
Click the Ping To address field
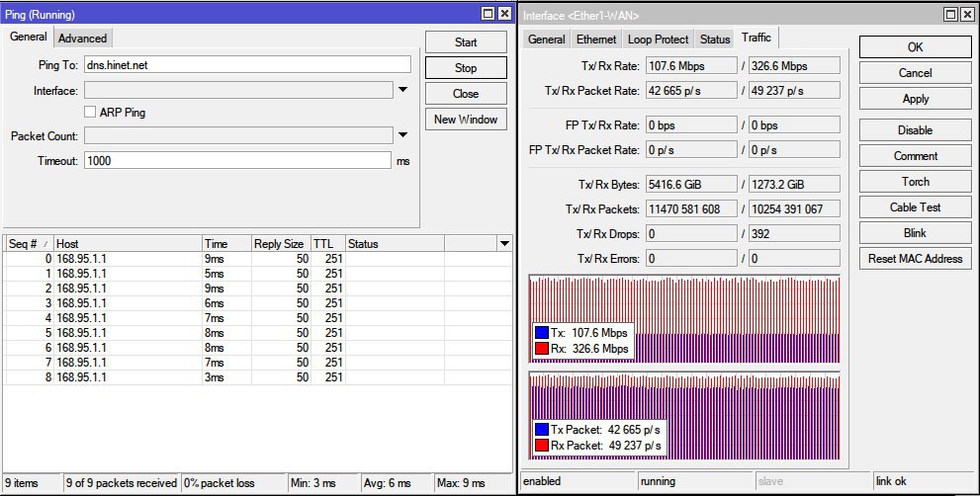click(247, 64)
